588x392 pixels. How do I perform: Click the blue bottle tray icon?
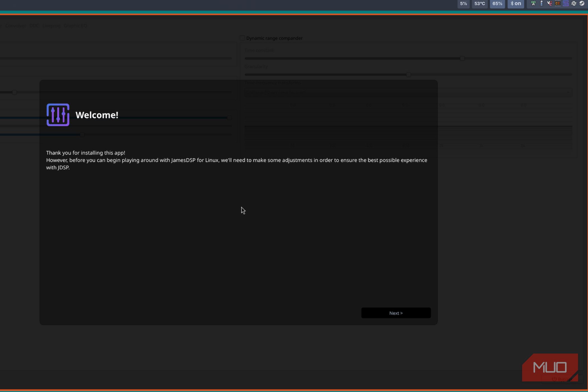542,3
